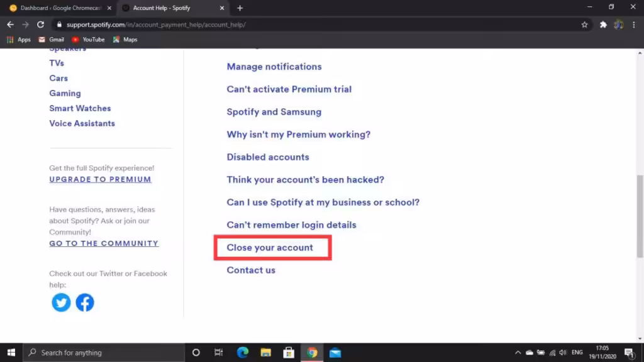
Task: Open the Twitter help icon
Action: tap(61, 302)
